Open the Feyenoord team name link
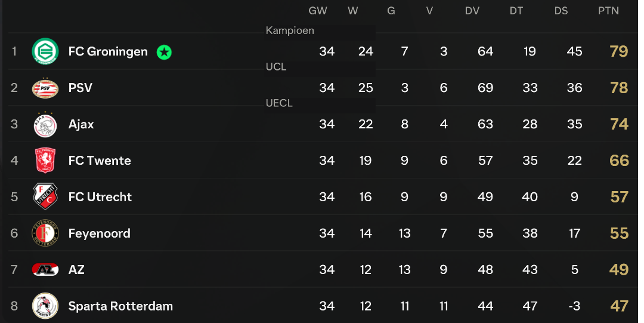Image resolution: width=644 pixels, height=323 pixels. tap(99, 233)
